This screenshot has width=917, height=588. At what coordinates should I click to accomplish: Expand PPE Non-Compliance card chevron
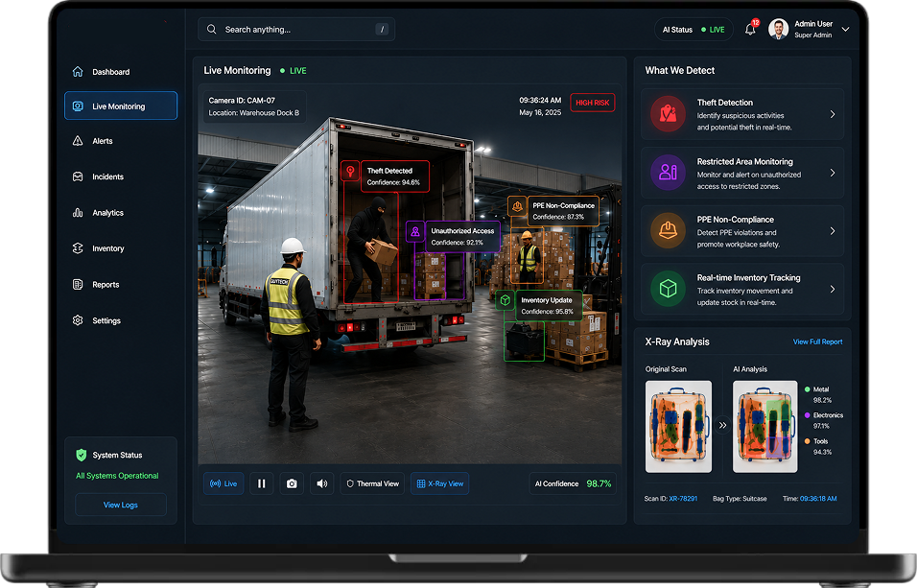tap(833, 230)
